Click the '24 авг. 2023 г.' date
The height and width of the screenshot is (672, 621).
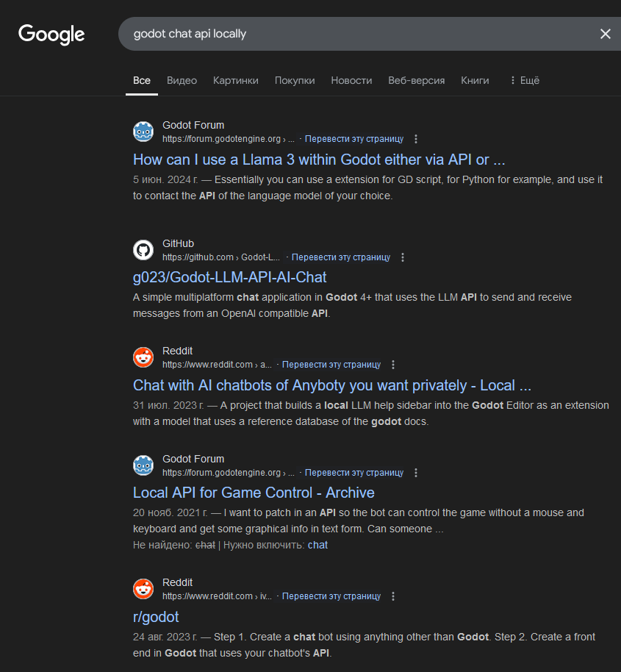tap(165, 637)
